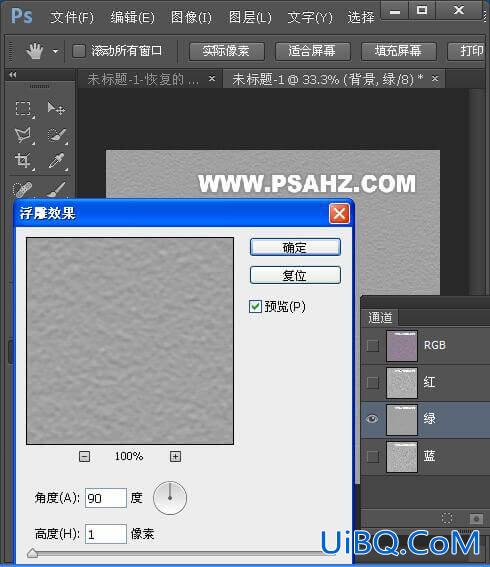
Task: Select the 通道 panel tab
Action: [380, 317]
